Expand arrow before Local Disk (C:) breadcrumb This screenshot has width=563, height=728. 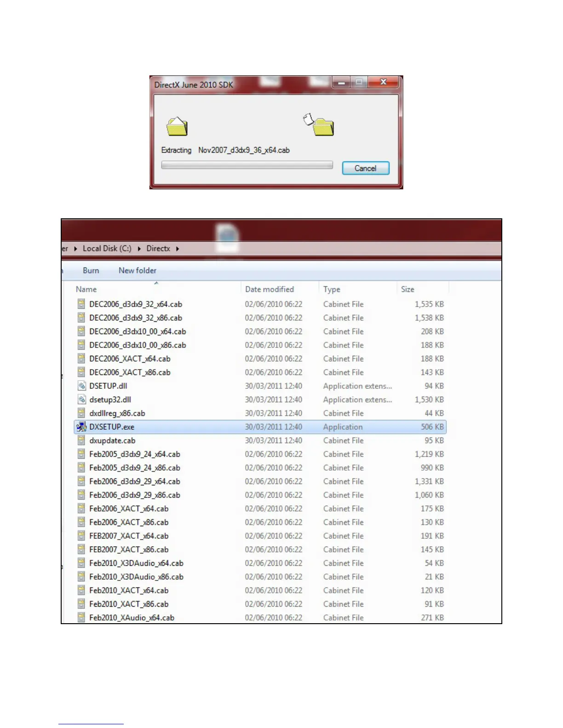75,249
